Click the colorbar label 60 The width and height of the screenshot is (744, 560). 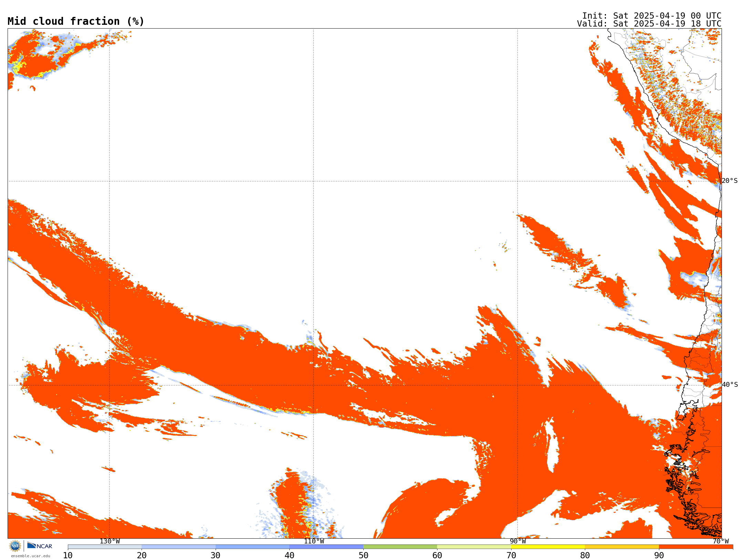point(437,556)
